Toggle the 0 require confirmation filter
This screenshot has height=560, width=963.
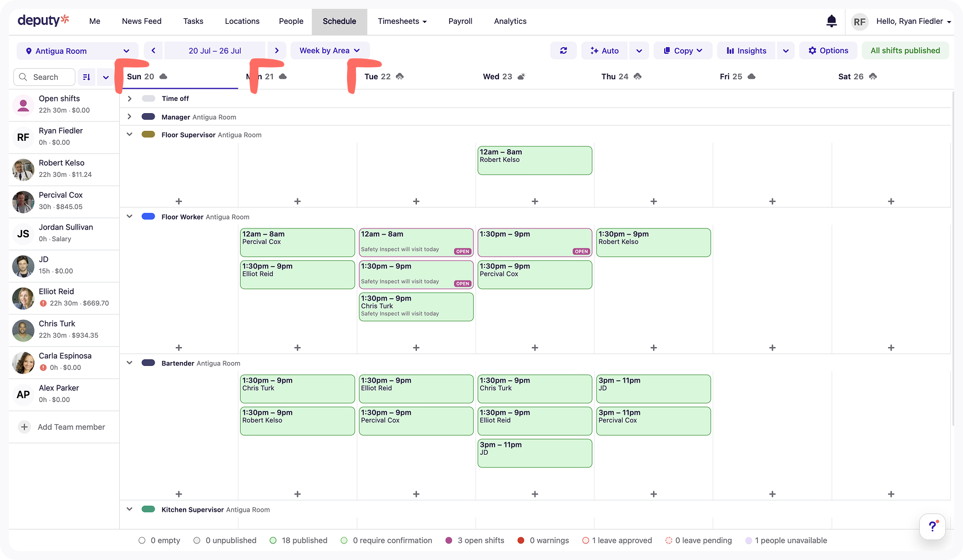[x=386, y=541]
